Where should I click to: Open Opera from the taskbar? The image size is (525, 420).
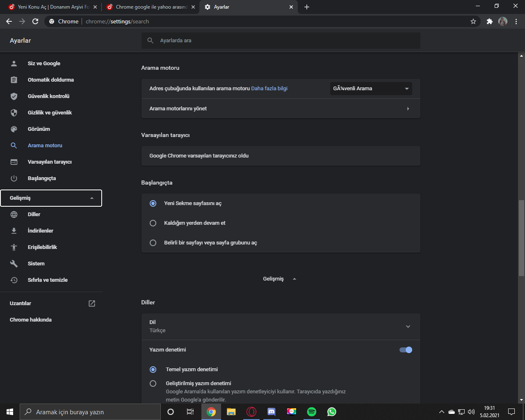251,412
